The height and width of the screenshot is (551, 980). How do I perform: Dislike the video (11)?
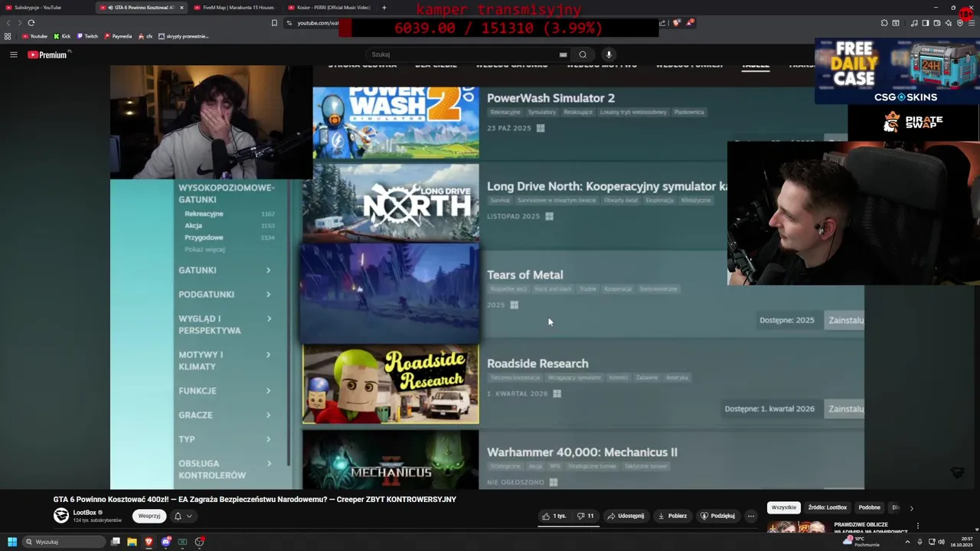click(x=586, y=516)
